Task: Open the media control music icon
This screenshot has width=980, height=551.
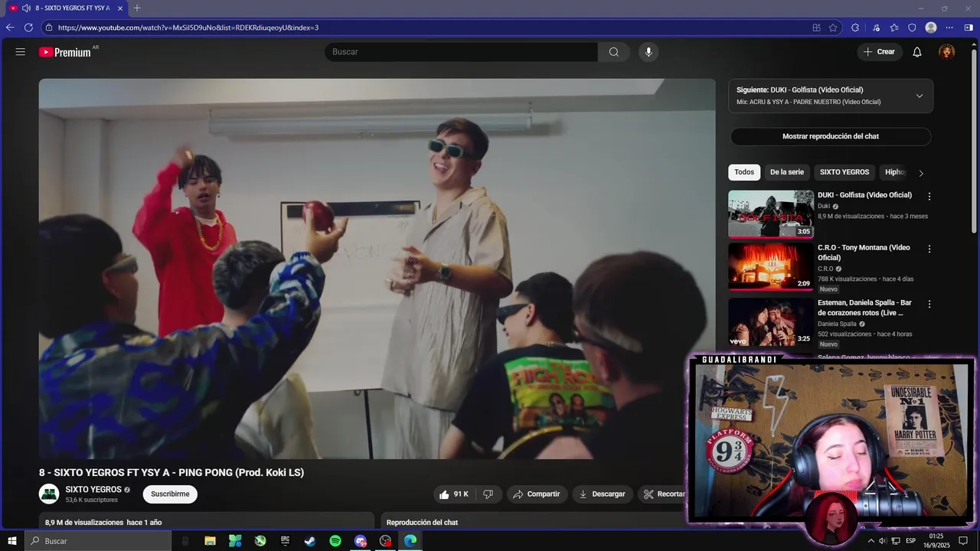Action: (x=877, y=28)
